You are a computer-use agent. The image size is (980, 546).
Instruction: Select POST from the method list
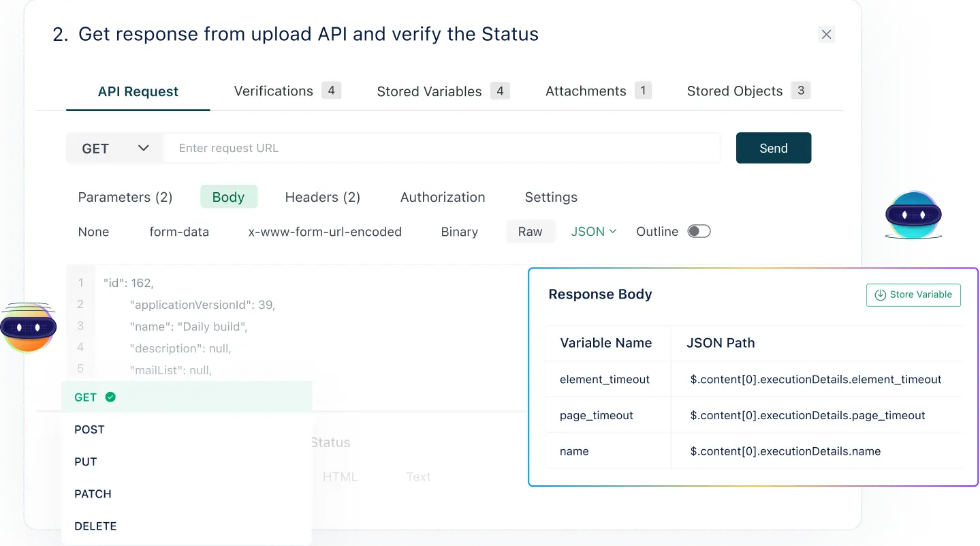click(x=89, y=429)
